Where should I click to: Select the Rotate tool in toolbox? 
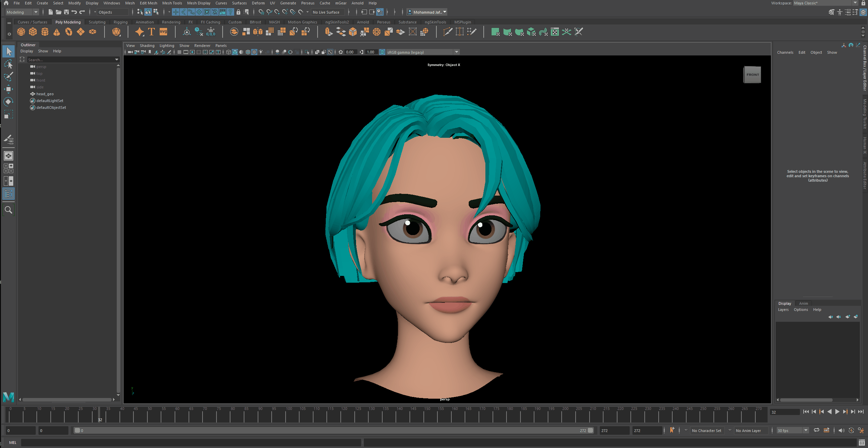[9, 102]
